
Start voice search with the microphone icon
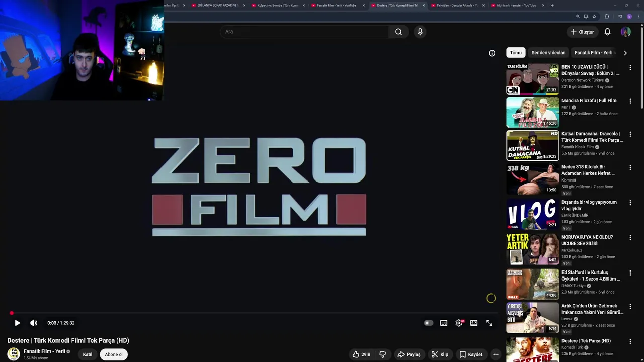[x=420, y=32]
